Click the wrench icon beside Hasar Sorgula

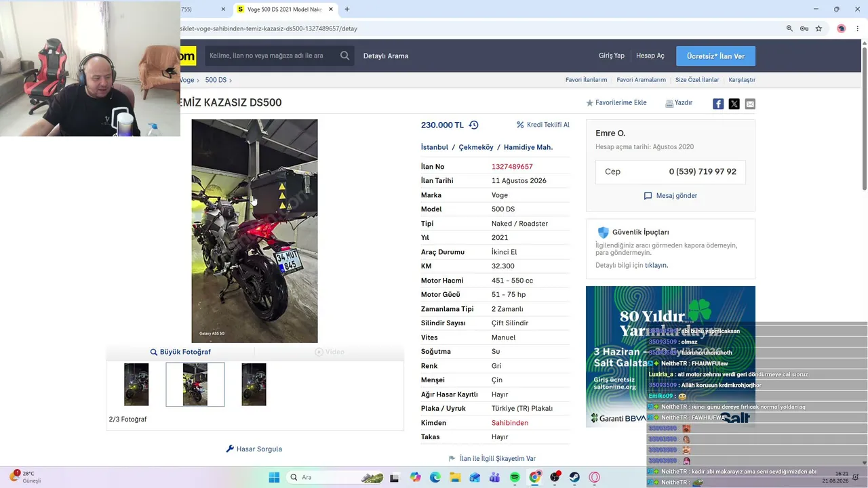230,449
